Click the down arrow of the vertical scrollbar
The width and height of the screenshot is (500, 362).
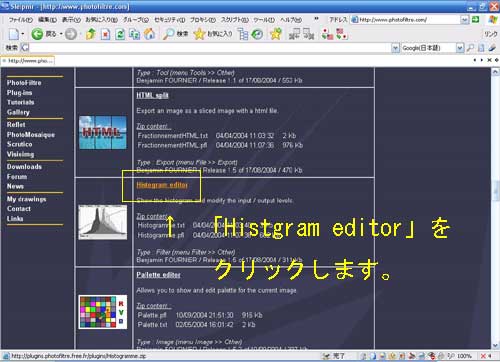coord(495,345)
